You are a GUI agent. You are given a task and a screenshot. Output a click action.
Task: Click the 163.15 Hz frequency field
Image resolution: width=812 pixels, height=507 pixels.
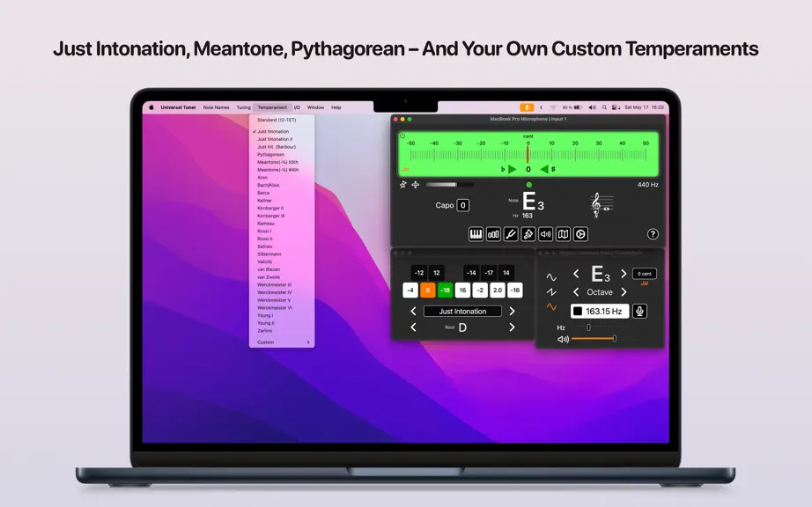tap(600, 311)
